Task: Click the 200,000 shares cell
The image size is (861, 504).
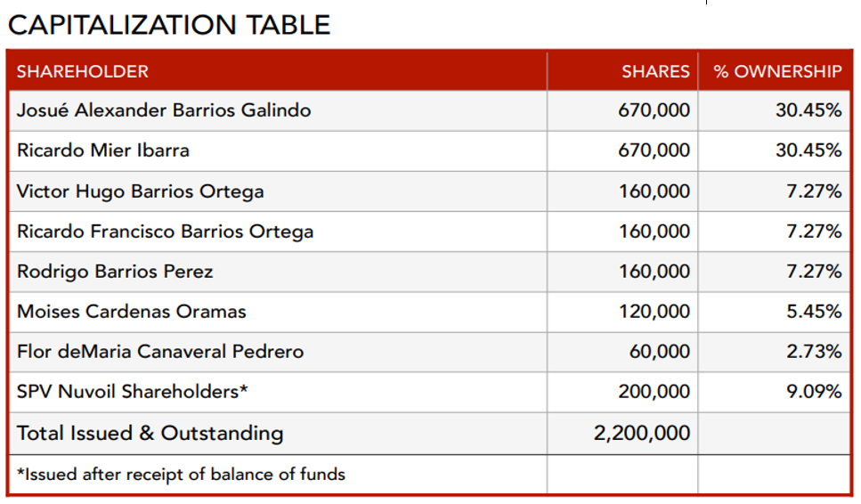Action: coord(654,392)
